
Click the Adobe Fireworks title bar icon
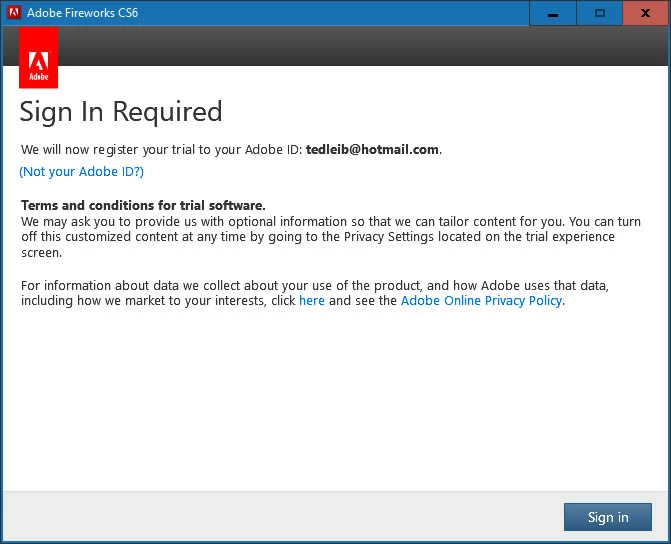pyautogui.click(x=14, y=12)
